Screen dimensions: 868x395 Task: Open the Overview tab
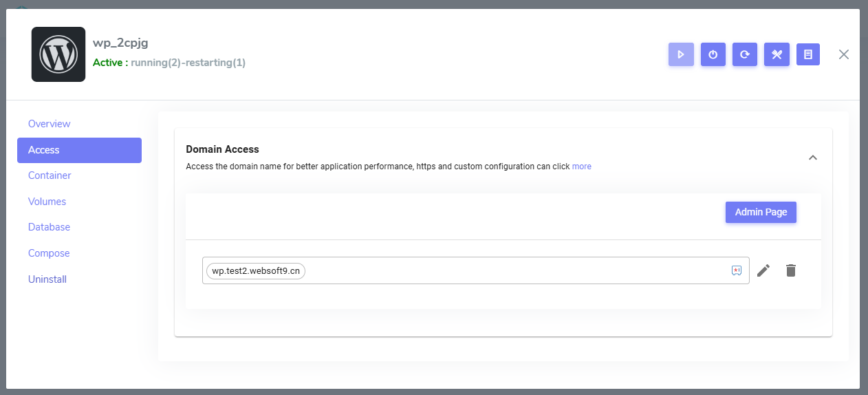click(x=50, y=124)
